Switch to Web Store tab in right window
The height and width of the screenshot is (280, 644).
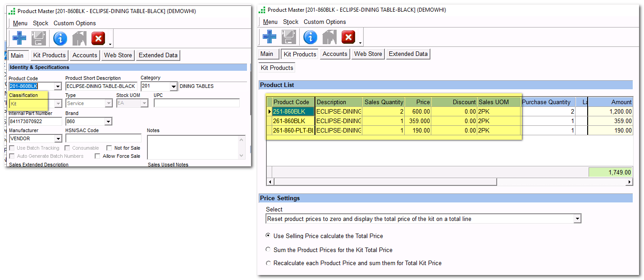coord(368,54)
